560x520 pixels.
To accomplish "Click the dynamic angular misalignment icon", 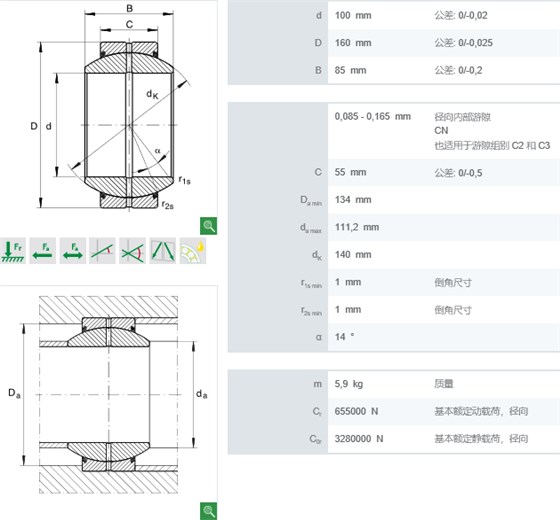I will (132, 251).
